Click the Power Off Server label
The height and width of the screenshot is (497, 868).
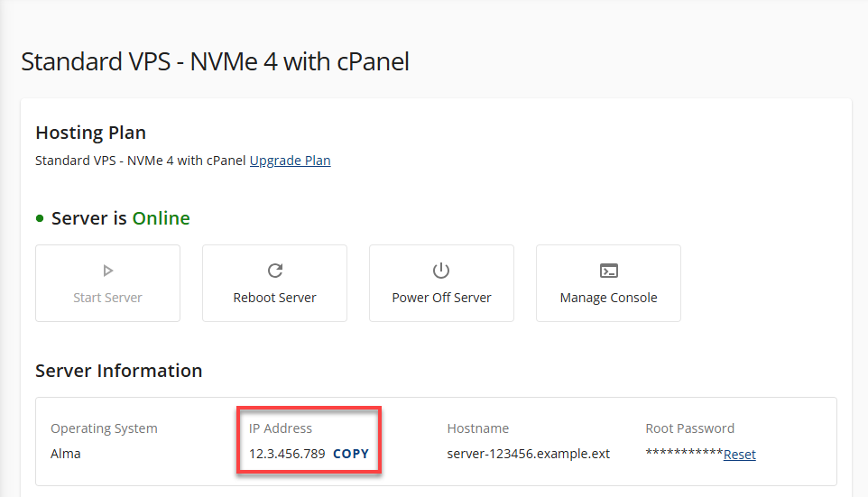441,298
